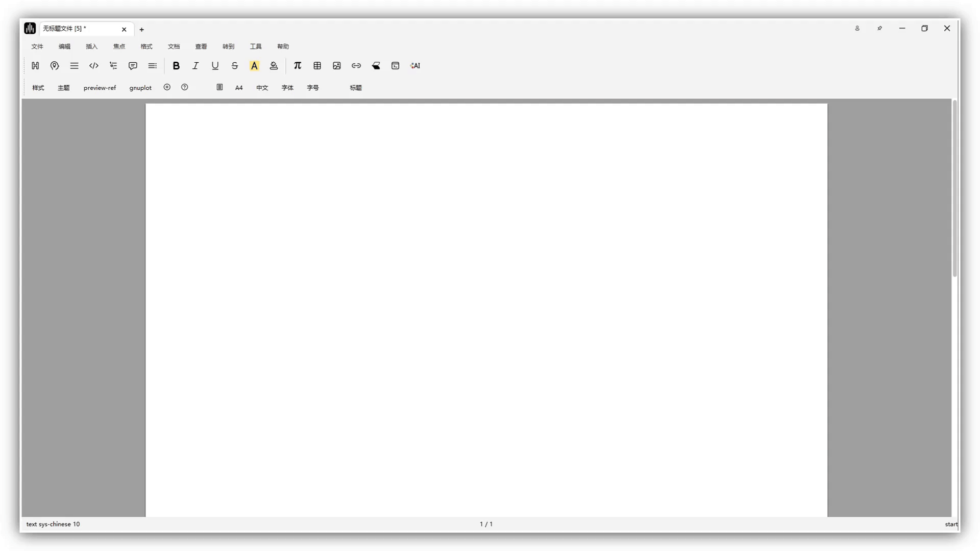Insert math formula with pi icon
This screenshot has width=980, height=551.
coord(298,66)
